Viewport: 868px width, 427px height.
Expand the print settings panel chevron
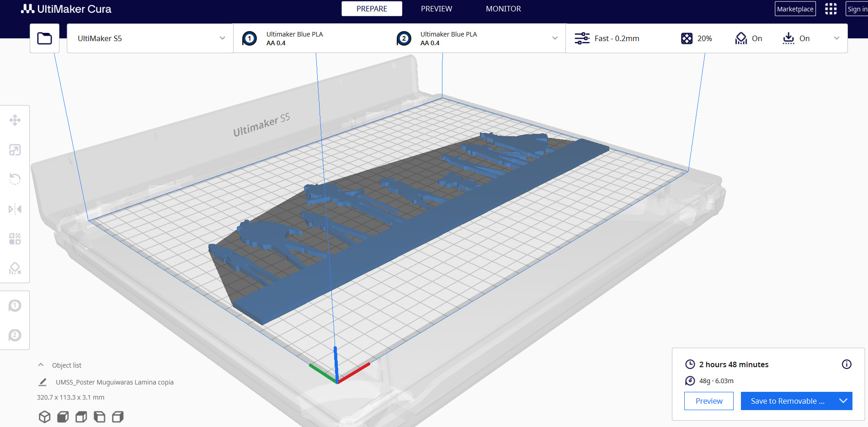click(x=836, y=38)
